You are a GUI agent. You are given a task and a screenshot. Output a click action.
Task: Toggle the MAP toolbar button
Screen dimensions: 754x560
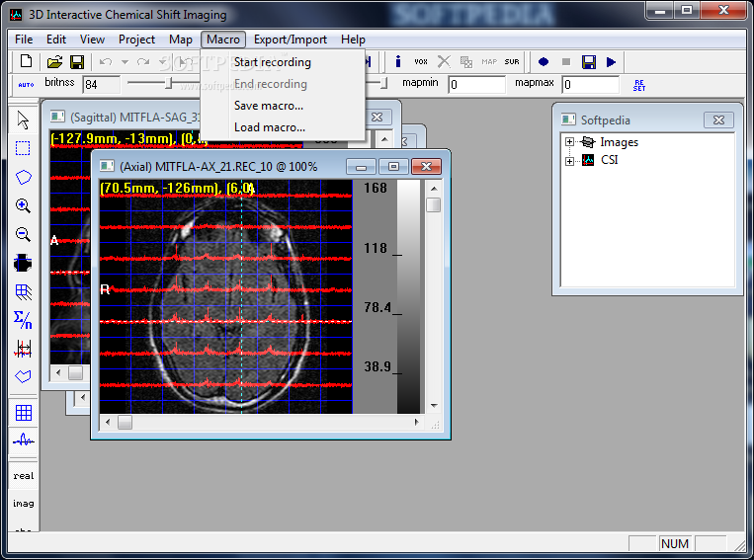point(489,61)
